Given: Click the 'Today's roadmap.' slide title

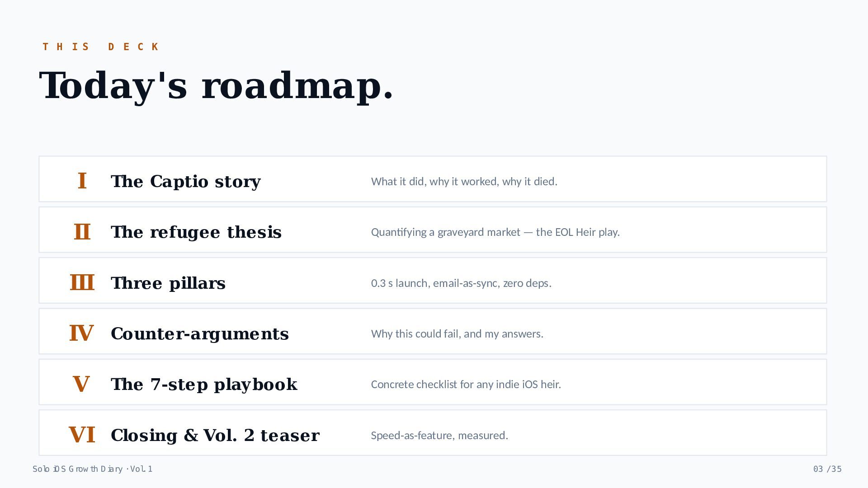Looking at the screenshot, I should [217, 86].
